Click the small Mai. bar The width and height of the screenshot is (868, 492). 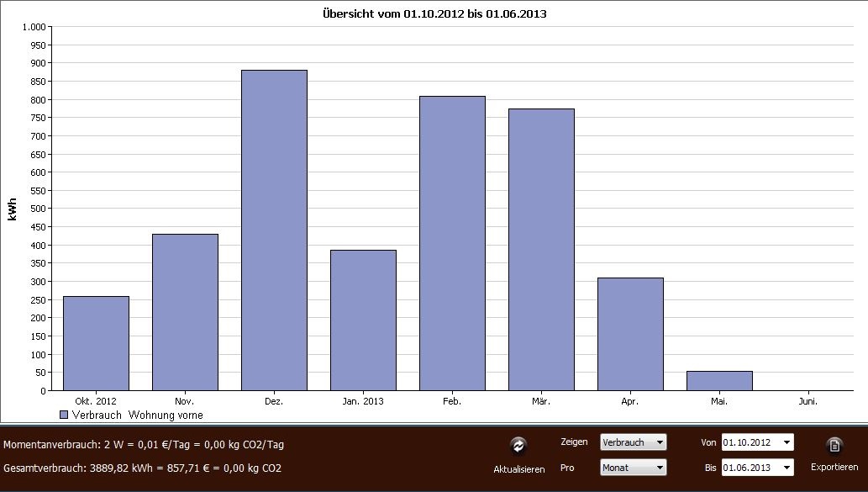719,381
